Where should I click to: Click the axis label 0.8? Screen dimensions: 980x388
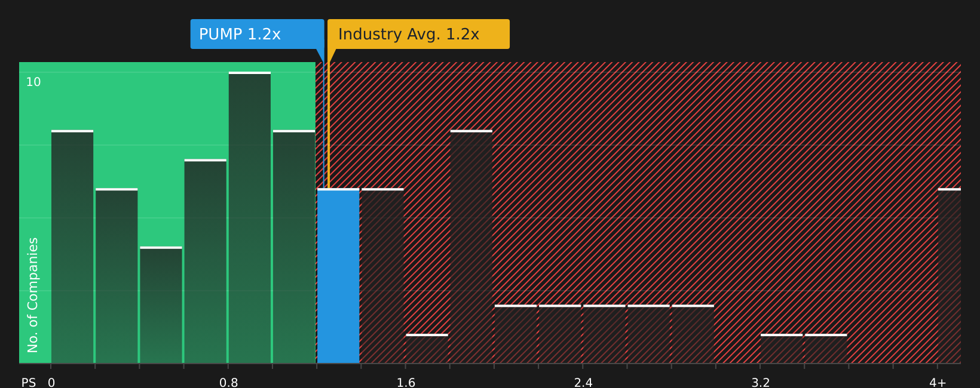[x=229, y=383]
